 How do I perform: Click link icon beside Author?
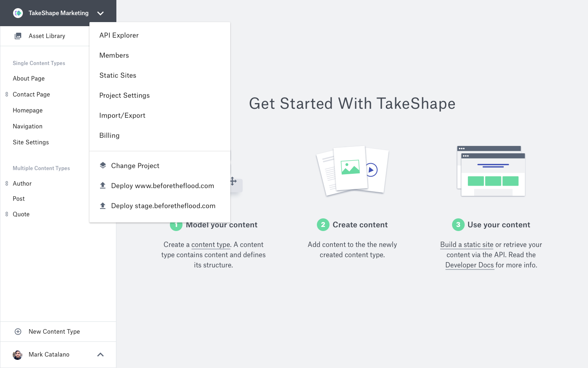7,184
